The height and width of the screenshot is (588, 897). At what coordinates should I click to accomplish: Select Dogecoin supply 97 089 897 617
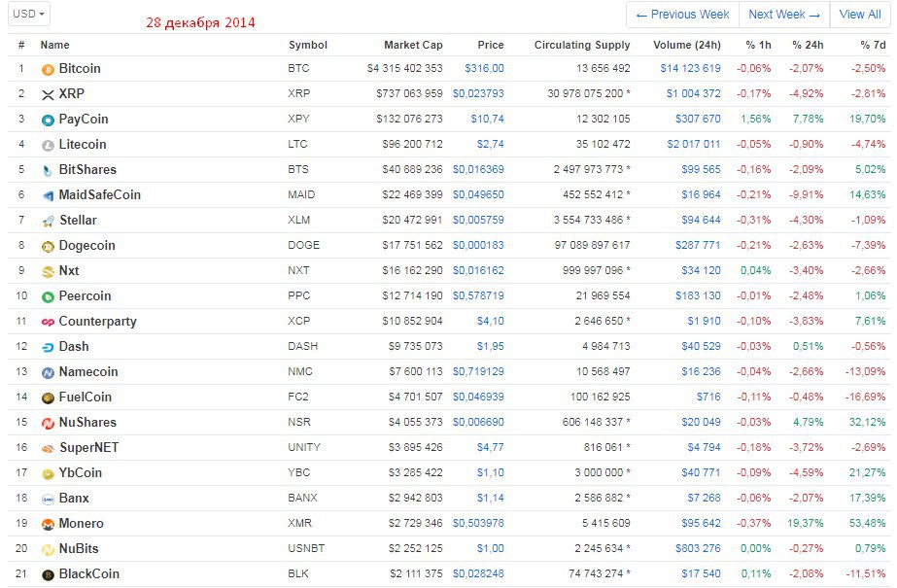592,245
